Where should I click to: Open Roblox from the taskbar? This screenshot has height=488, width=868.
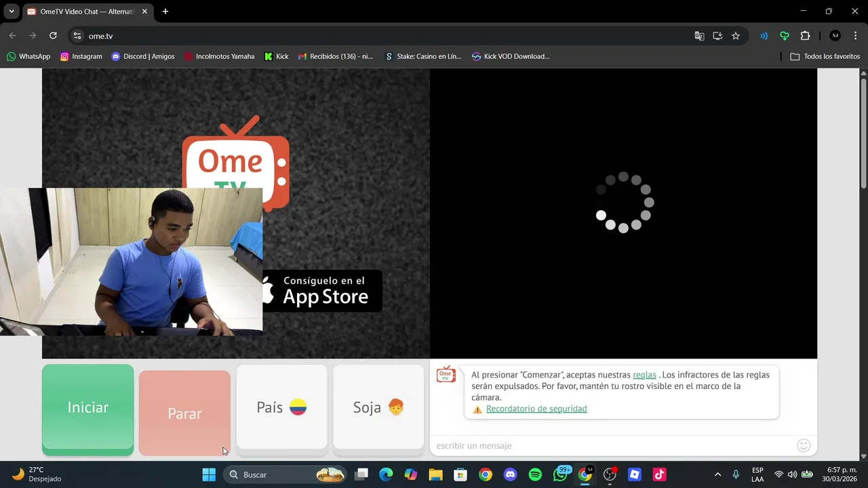coord(635,474)
